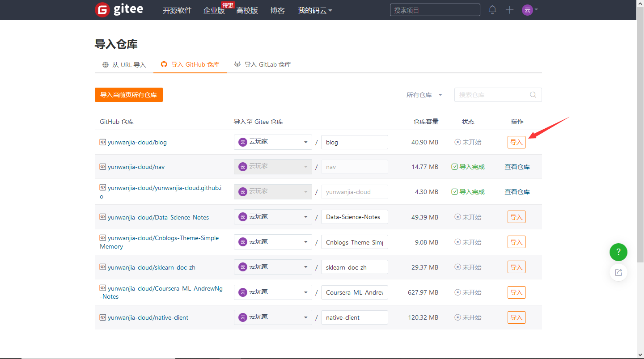
Task: Click 导入当前页所有仓库 button
Action: 129,95
